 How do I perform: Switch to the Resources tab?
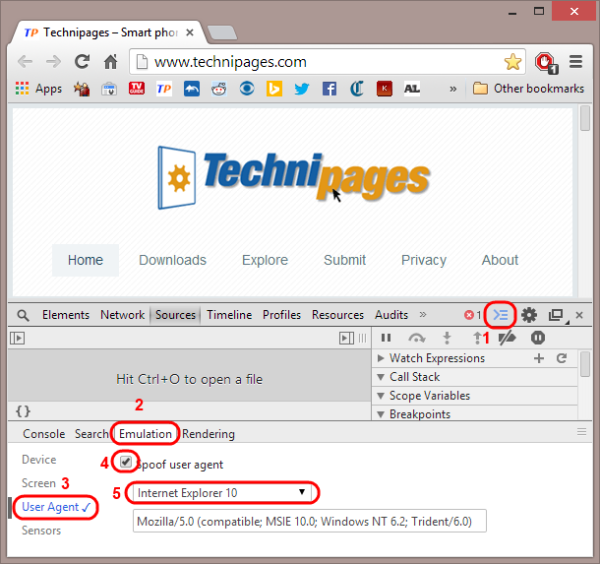338,315
